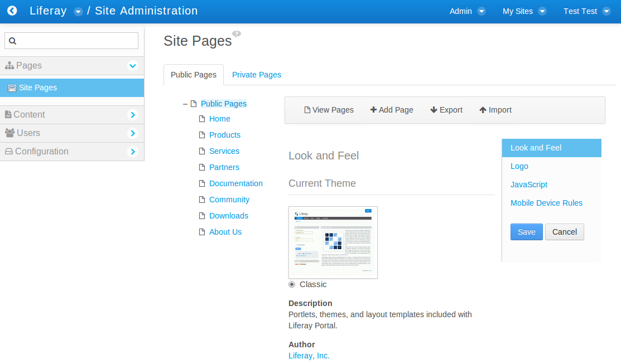Select the Public Pages root tree label
The width and height of the screenshot is (621, 364).
click(224, 104)
